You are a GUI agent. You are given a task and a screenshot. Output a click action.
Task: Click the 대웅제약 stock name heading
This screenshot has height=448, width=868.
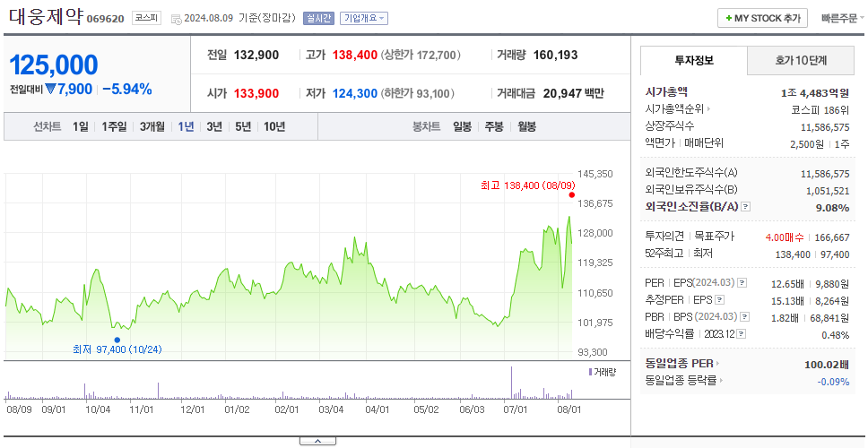coord(46,17)
